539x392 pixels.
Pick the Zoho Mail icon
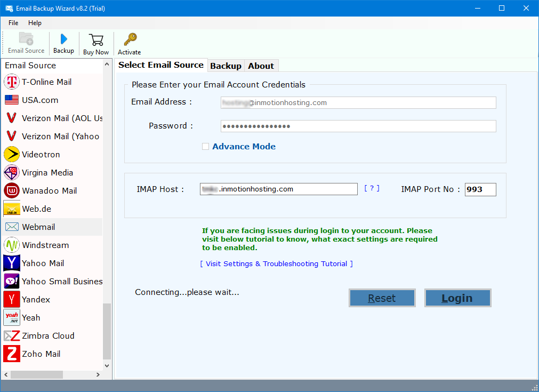[12, 354]
